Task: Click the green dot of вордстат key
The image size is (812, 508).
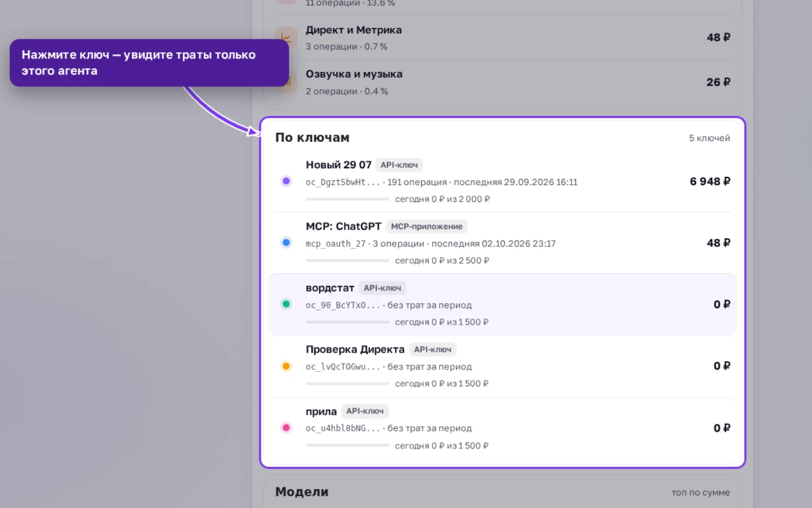Action: tap(286, 304)
